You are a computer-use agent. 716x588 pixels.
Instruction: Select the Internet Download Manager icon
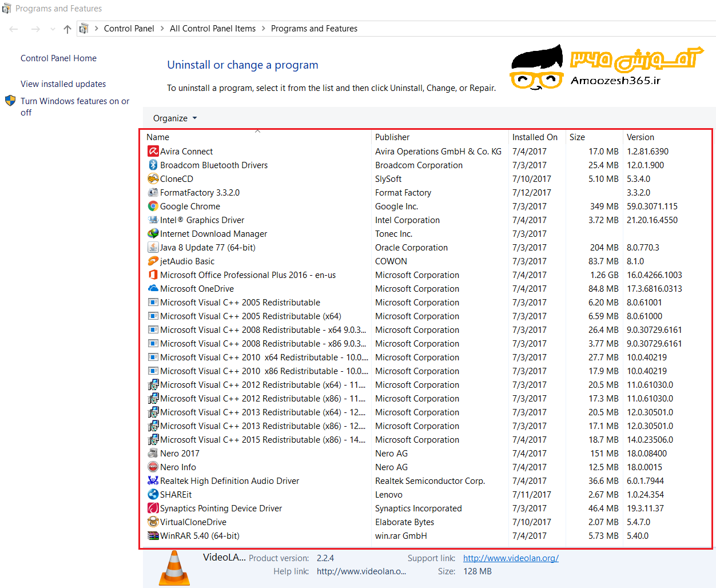153,233
